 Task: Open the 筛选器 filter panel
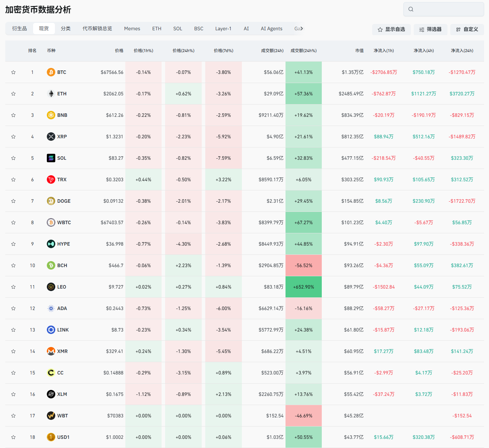click(430, 30)
